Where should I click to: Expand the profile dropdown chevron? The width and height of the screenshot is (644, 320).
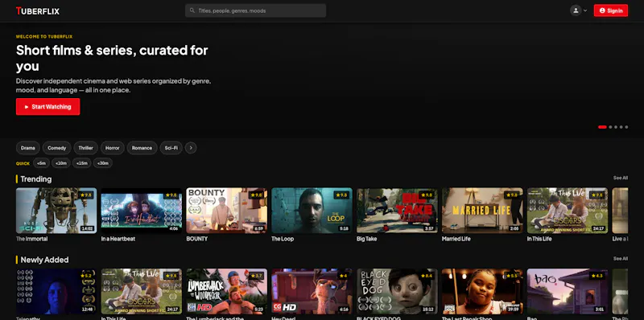click(x=585, y=10)
